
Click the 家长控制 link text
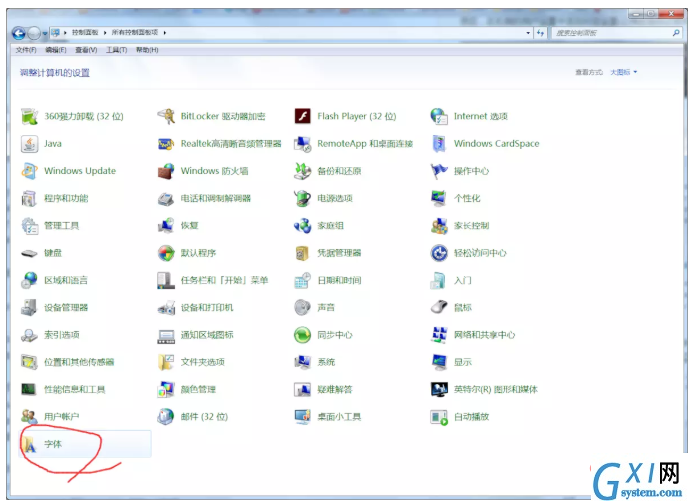coord(471,226)
